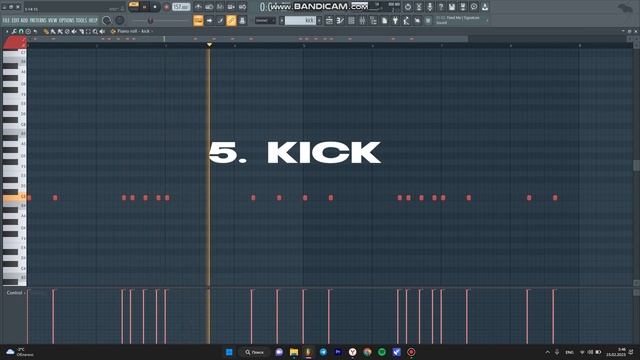
Task: Select the Slice tool
Action: (81, 31)
